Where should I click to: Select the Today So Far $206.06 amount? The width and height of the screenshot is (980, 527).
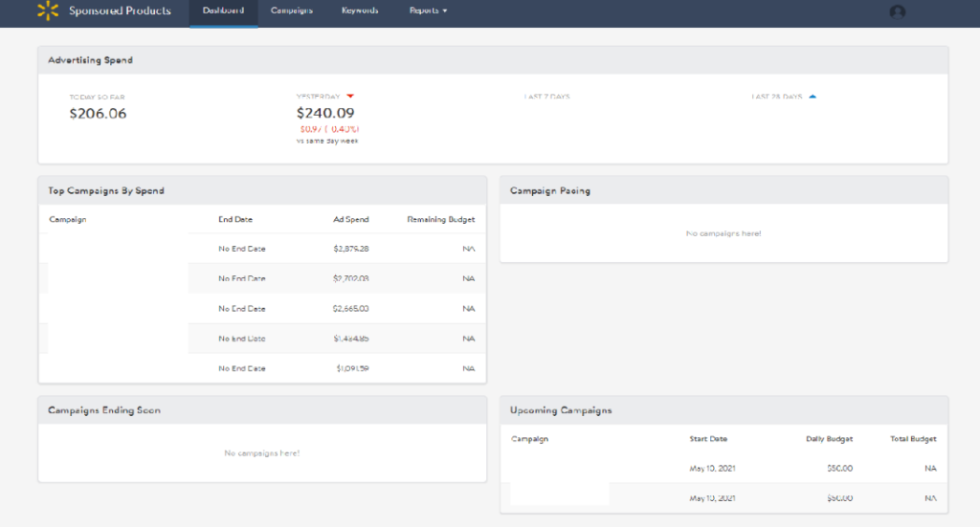point(98,114)
